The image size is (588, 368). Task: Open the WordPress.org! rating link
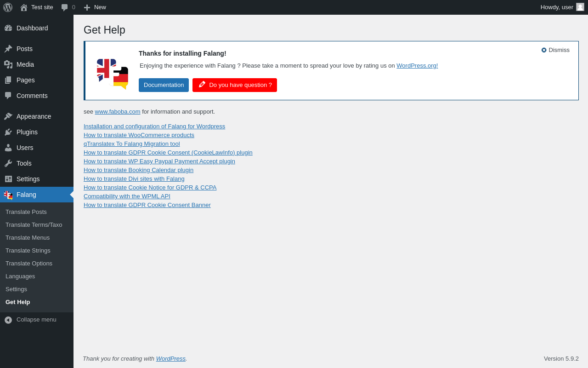pos(417,66)
